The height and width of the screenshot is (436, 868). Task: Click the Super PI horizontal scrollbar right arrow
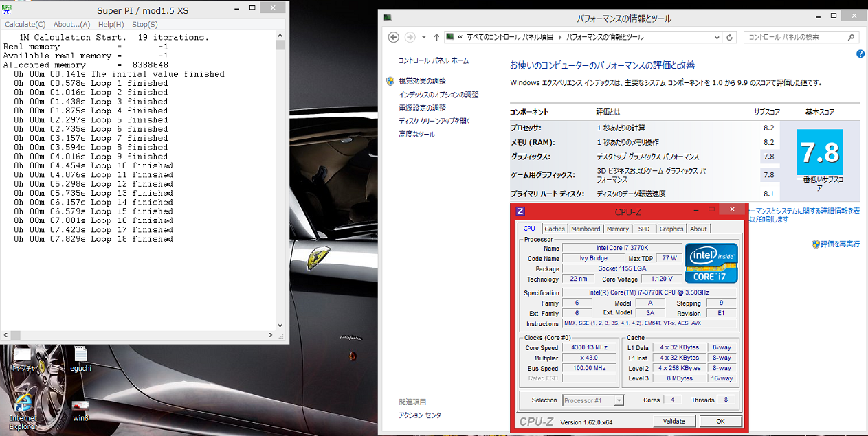point(271,334)
